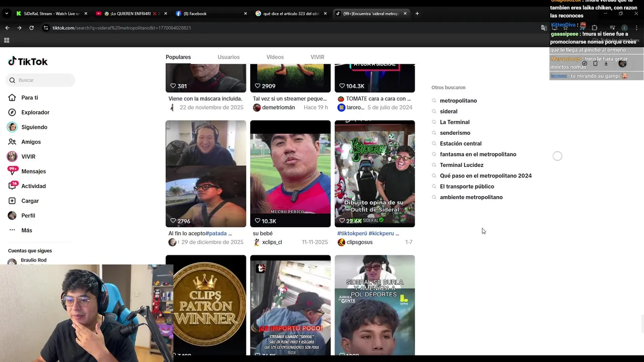Click the Explorador compass icon
Viewport: 644px width, 362px height.
pyautogui.click(x=12, y=112)
